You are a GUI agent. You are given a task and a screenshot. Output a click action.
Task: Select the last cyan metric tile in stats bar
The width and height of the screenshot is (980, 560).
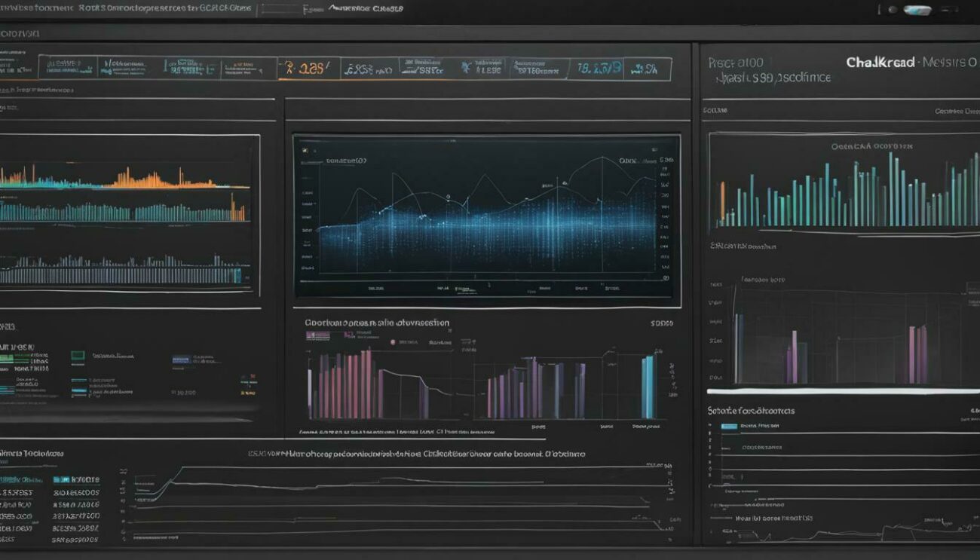click(647, 69)
